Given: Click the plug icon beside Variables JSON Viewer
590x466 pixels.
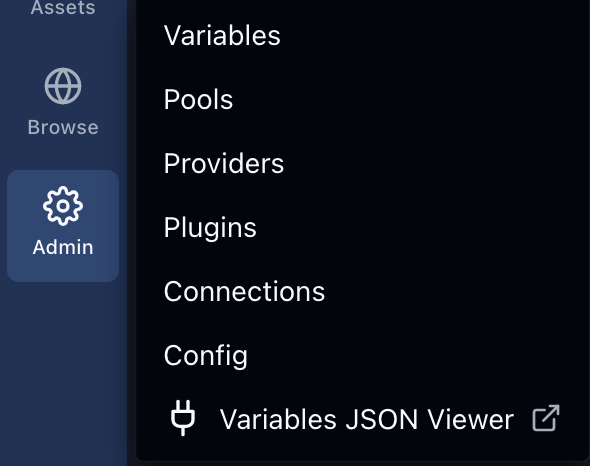Looking at the screenshot, I should pos(183,418).
